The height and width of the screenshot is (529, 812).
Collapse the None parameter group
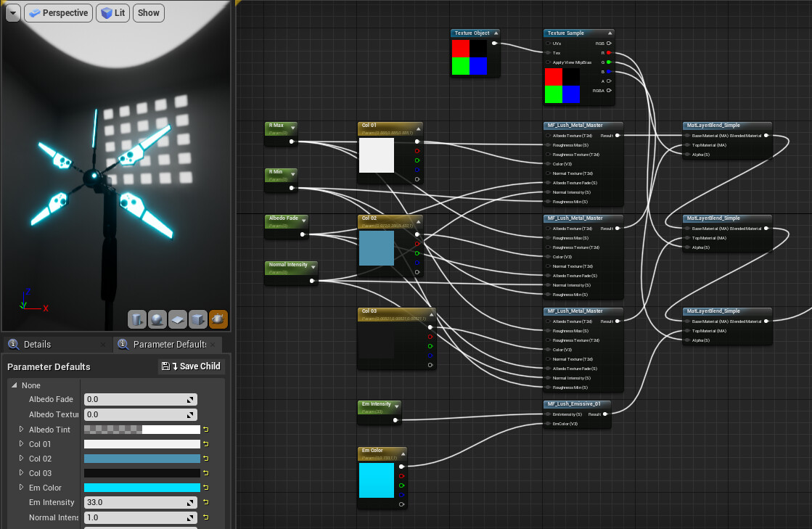(15, 385)
